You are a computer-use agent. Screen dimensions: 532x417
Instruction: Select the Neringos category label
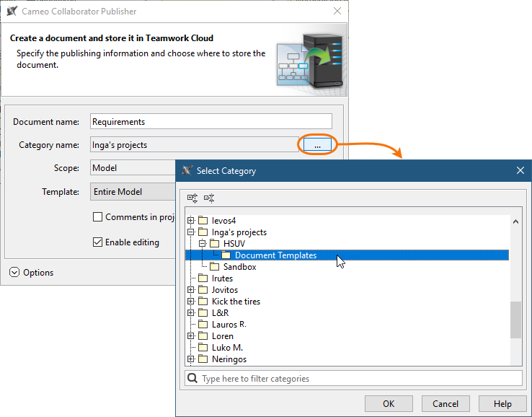[229, 359]
